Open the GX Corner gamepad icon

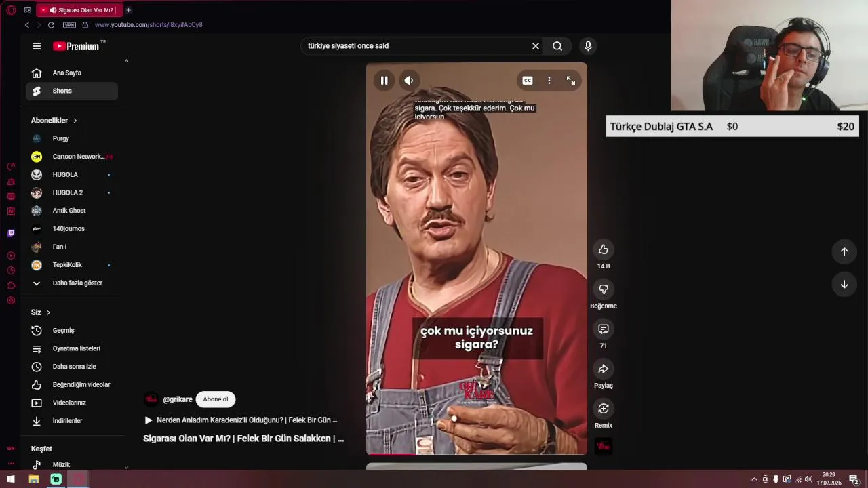(27, 10)
